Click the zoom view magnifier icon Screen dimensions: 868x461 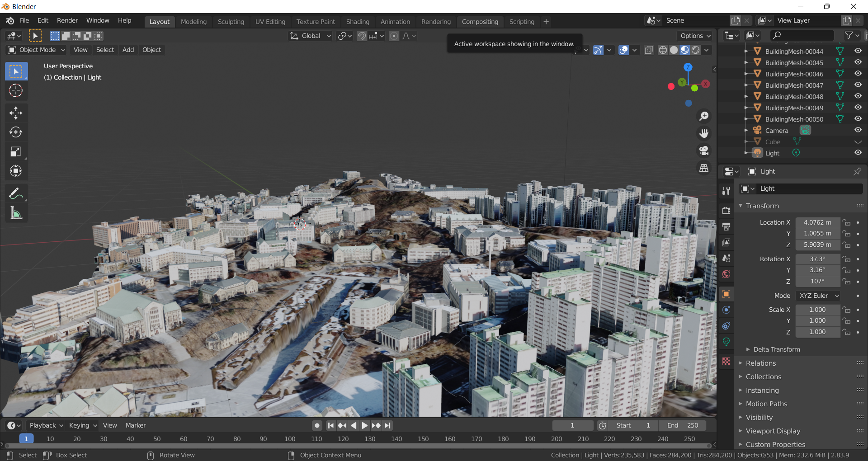pos(704,116)
